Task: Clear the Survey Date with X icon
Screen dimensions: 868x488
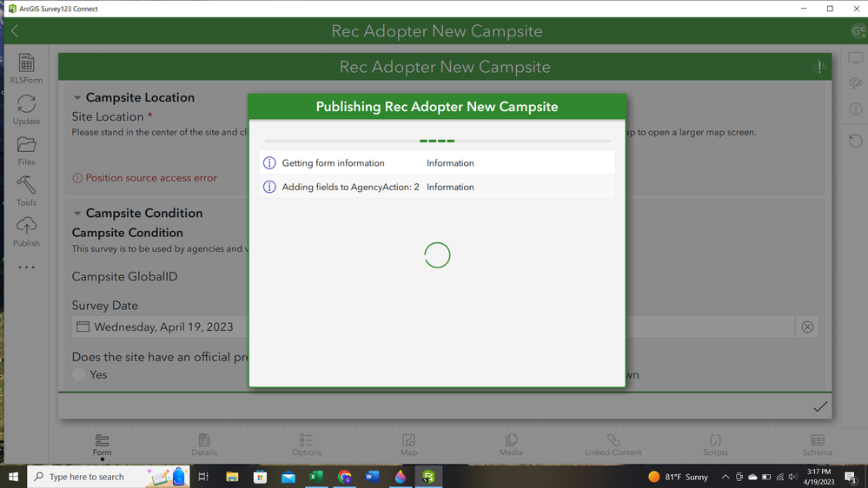Action: [x=807, y=327]
